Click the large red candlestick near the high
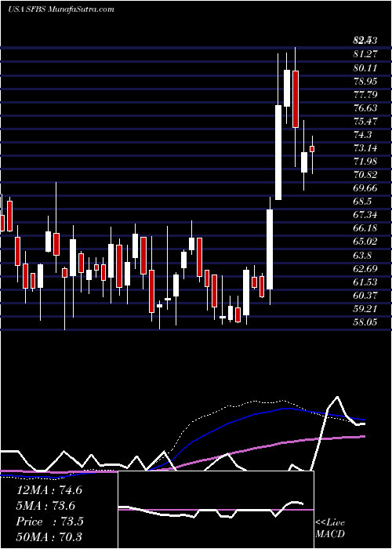The image size is (392, 549). pyautogui.click(x=296, y=99)
